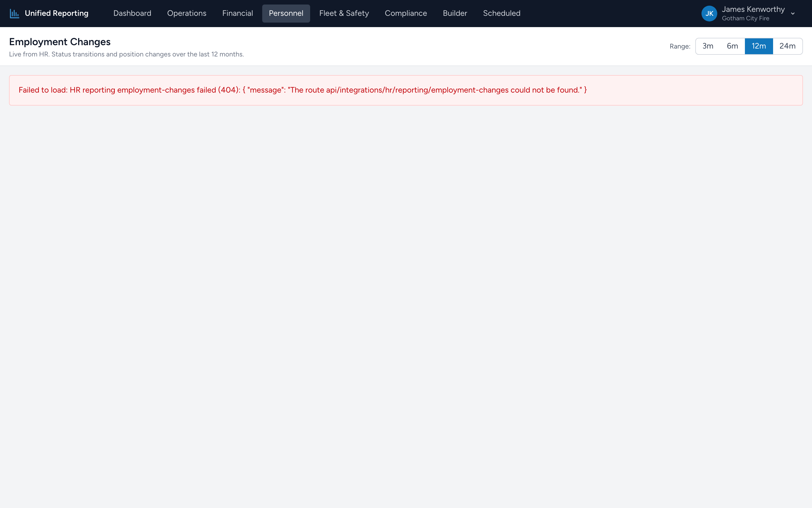Click the Employment Changes heading
812x508 pixels.
click(x=60, y=42)
